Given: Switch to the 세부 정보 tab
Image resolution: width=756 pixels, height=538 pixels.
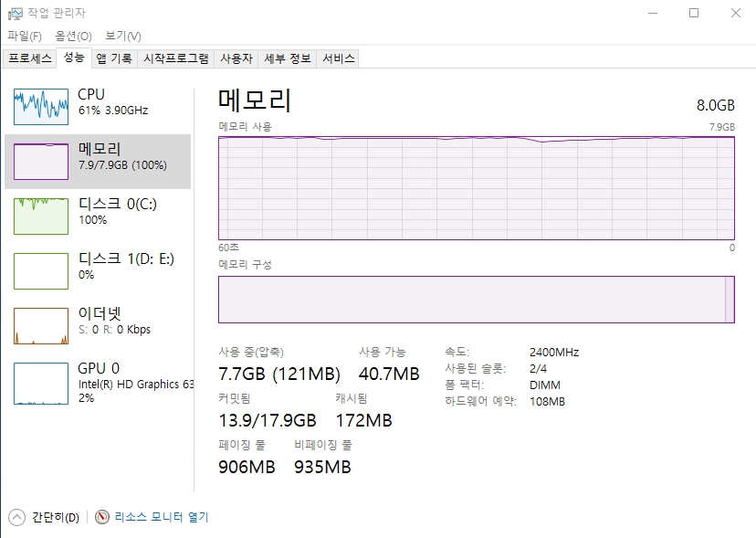Looking at the screenshot, I should tap(287, 58).
